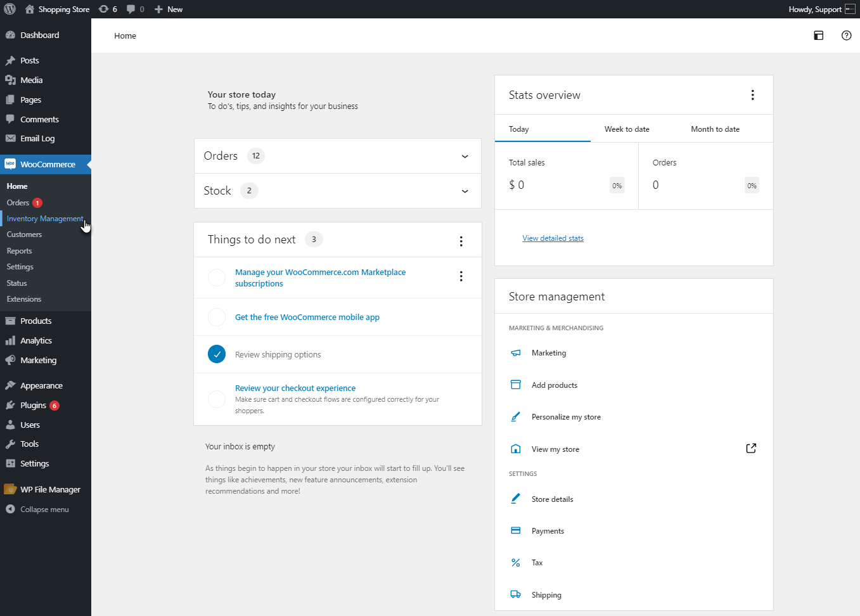Click the Payments card icon

point(516,530)
